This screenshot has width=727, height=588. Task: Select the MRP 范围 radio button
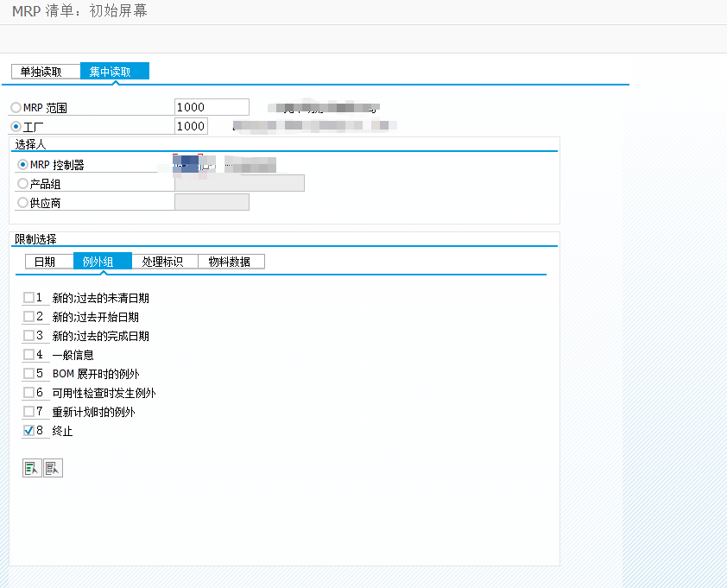coord(14,106)
